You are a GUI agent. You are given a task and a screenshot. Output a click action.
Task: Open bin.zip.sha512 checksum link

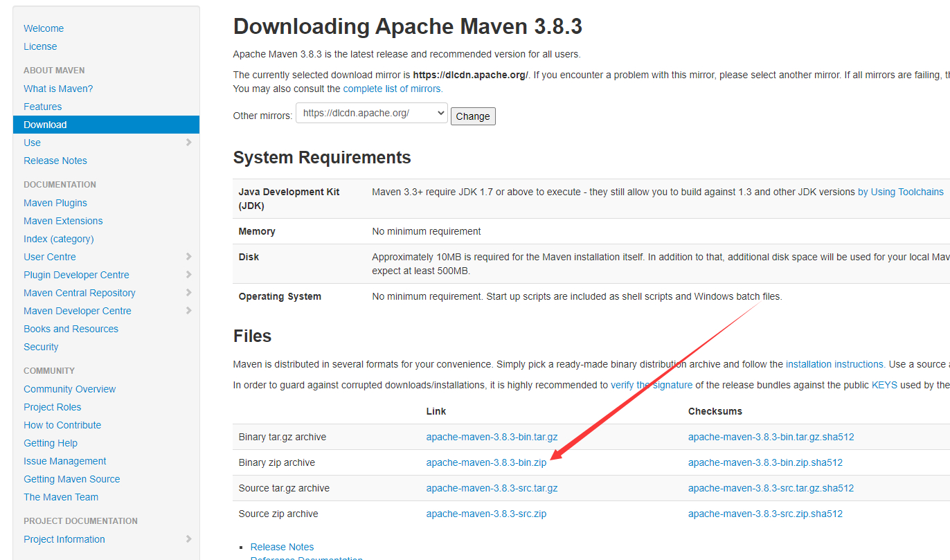pyautogui.click(x=766, y=462)
